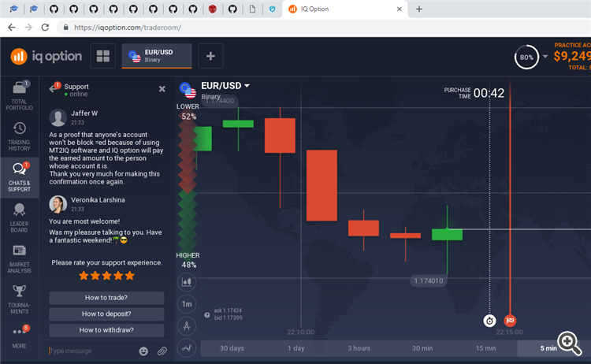The image size is (591, 364).
Task: Click the purchase deadline stopwatch marker
Action: (x=489, y=321)
